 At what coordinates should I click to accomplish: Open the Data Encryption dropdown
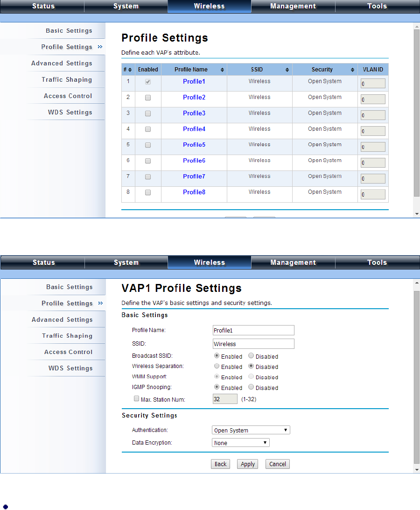240,443
